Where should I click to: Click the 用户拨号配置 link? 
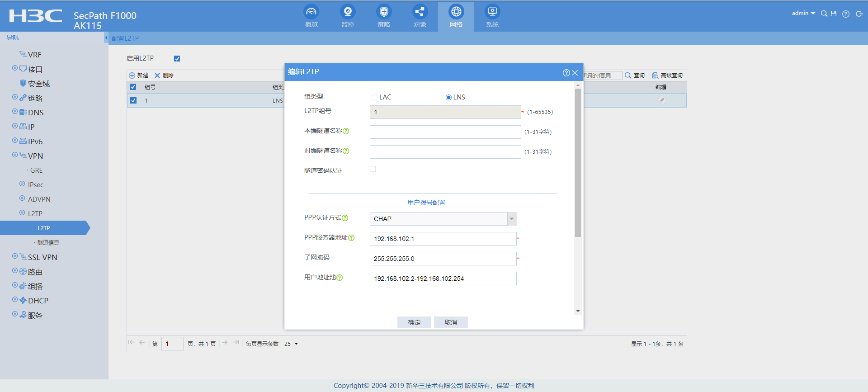[x=426, y=203]
